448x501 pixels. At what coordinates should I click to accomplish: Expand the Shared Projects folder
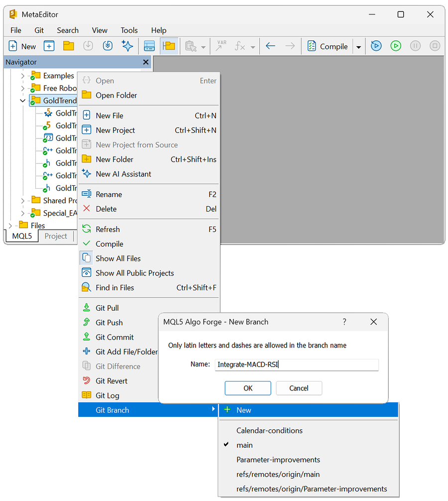point(22,201)
